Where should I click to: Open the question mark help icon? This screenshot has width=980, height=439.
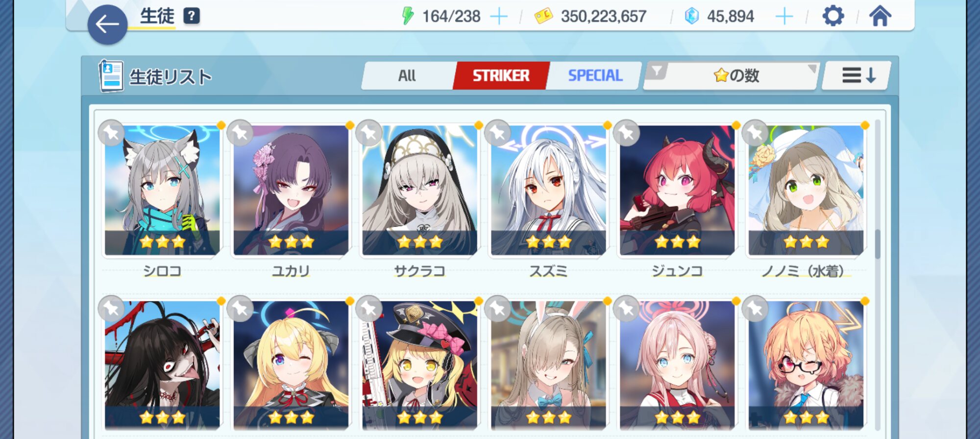click(192, 16)
